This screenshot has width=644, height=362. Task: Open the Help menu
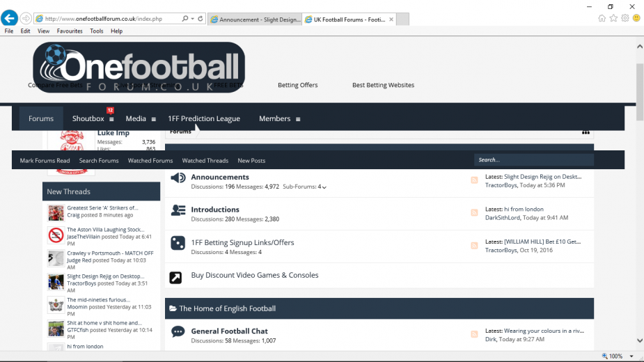[116, 31]
